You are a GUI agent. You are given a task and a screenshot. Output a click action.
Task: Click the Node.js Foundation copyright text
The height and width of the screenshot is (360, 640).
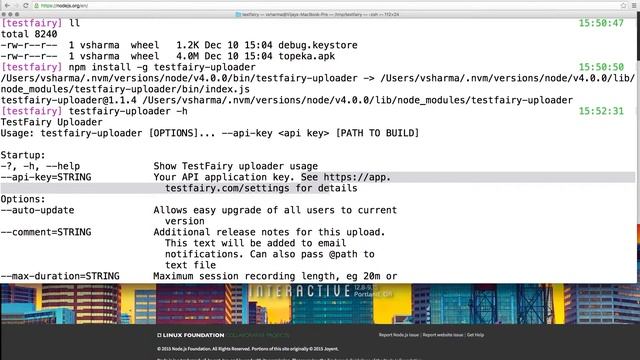point(248,349)
